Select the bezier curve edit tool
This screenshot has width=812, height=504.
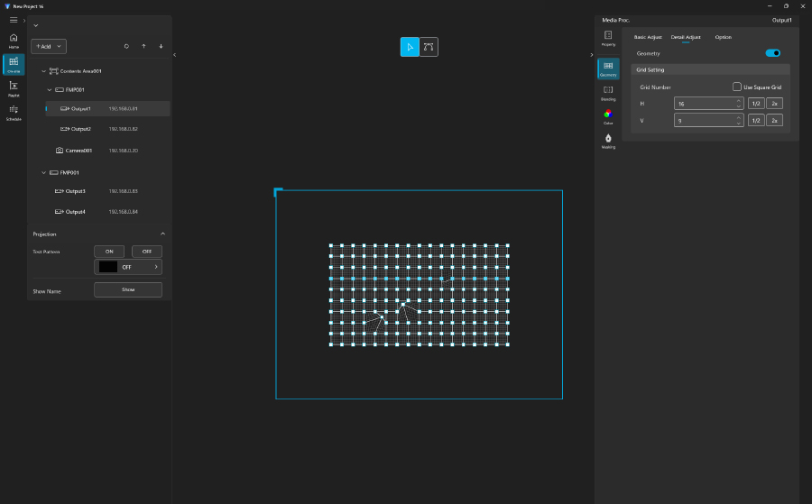click(x=429, y=47)
